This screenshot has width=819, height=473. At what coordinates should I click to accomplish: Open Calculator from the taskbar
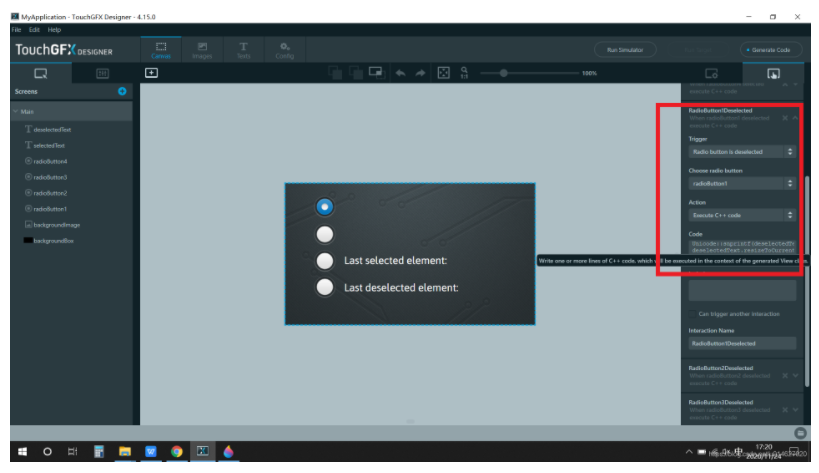point(99,452)
